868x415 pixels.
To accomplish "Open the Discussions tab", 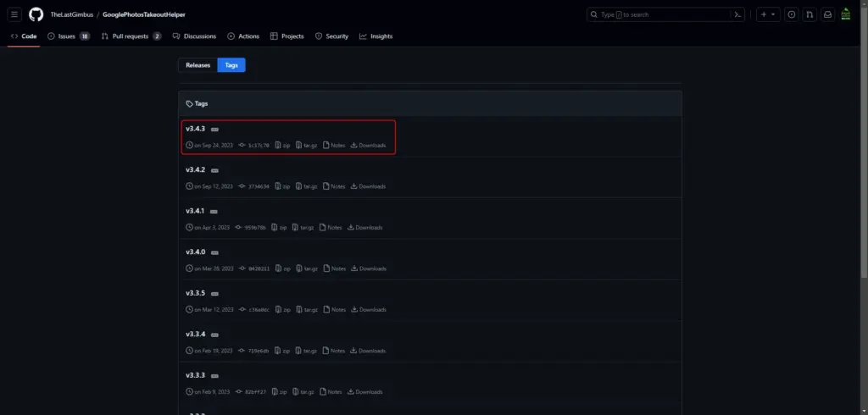I will click(x=194, y=36).
